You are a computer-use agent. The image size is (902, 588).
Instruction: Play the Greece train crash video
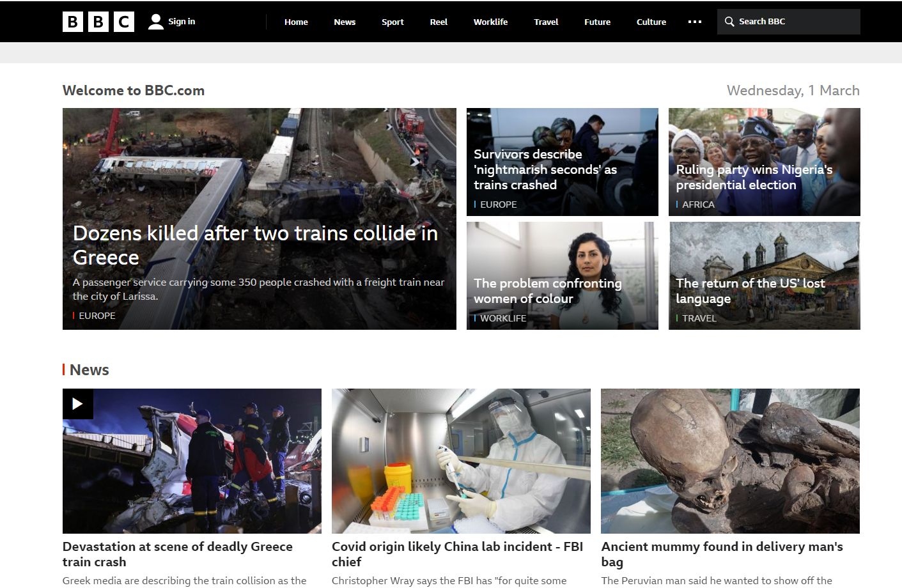(x=78, y=404)
